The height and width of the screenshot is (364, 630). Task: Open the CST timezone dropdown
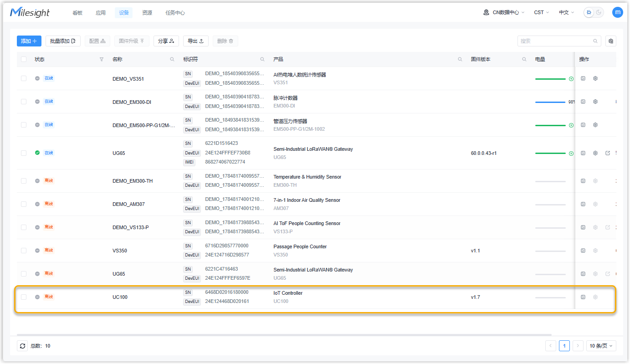coord(542,12)
